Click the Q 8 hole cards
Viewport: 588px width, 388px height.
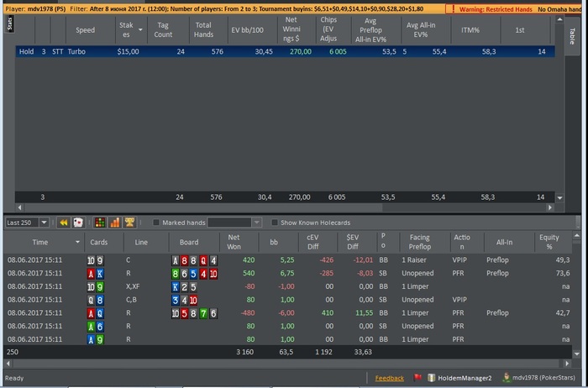(95, 300)
